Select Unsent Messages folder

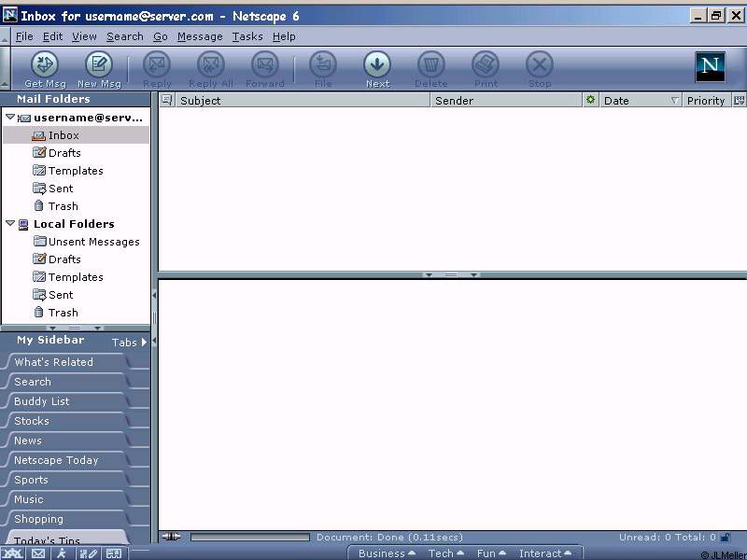[77, 242]
